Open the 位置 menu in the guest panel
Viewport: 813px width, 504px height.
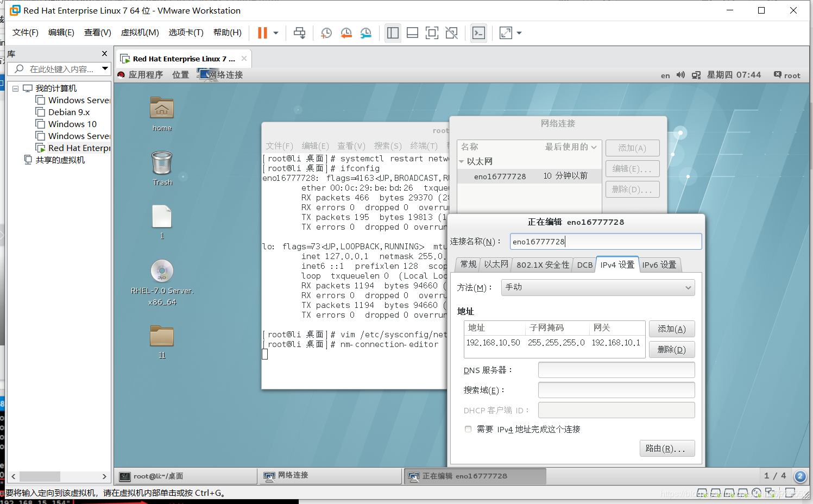point(180,75)
